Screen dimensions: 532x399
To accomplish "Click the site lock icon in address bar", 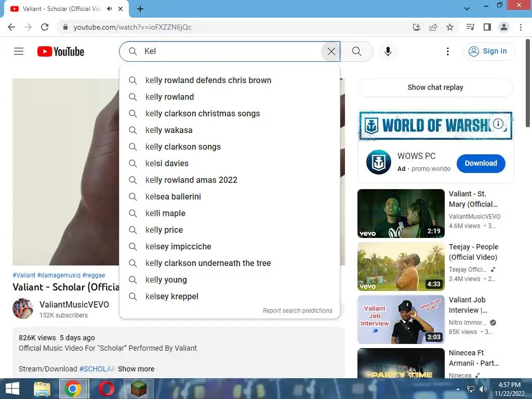I will 65,27.
